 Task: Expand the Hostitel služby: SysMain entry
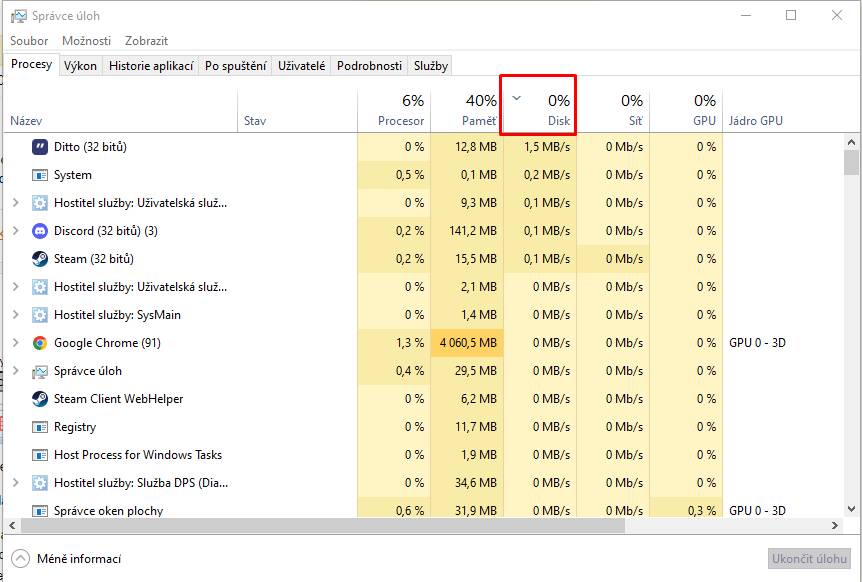click(16, 315)
